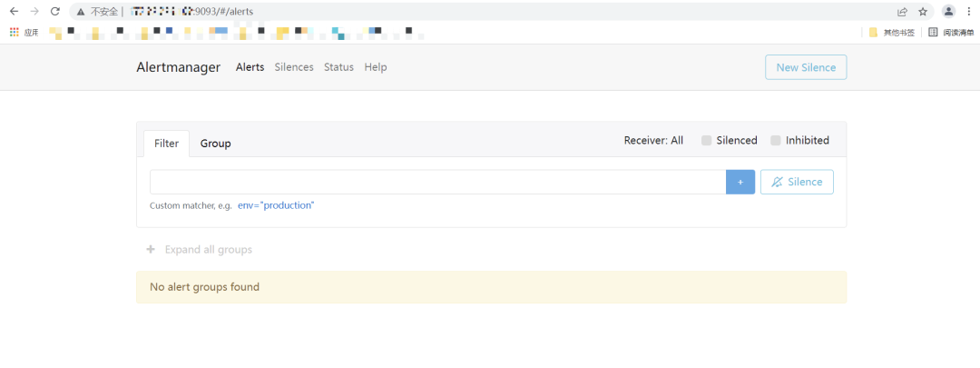Viewport: 980px width, 368px height.
Task: Click the plus icon beside Expand all groups
Action: [150, 250]
